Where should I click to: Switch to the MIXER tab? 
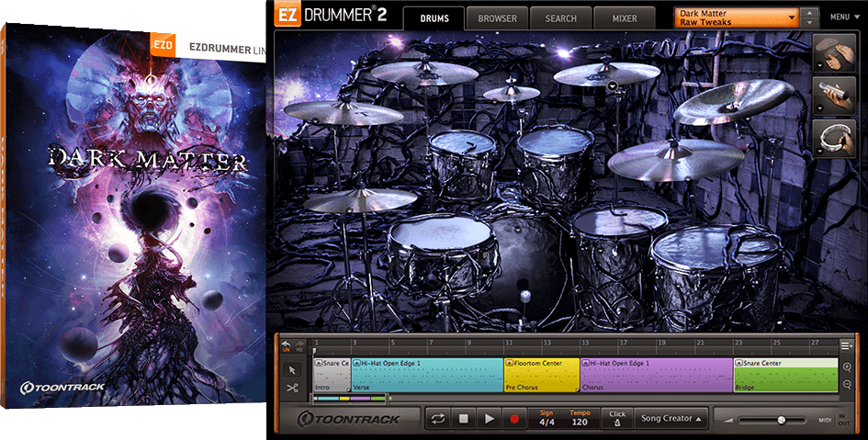[x=625, y=18]
